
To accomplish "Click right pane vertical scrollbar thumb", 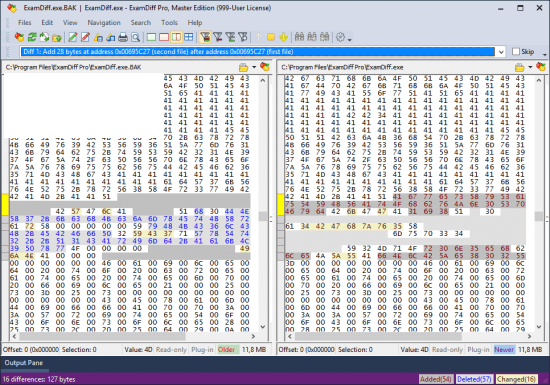I will pos(539,216).
